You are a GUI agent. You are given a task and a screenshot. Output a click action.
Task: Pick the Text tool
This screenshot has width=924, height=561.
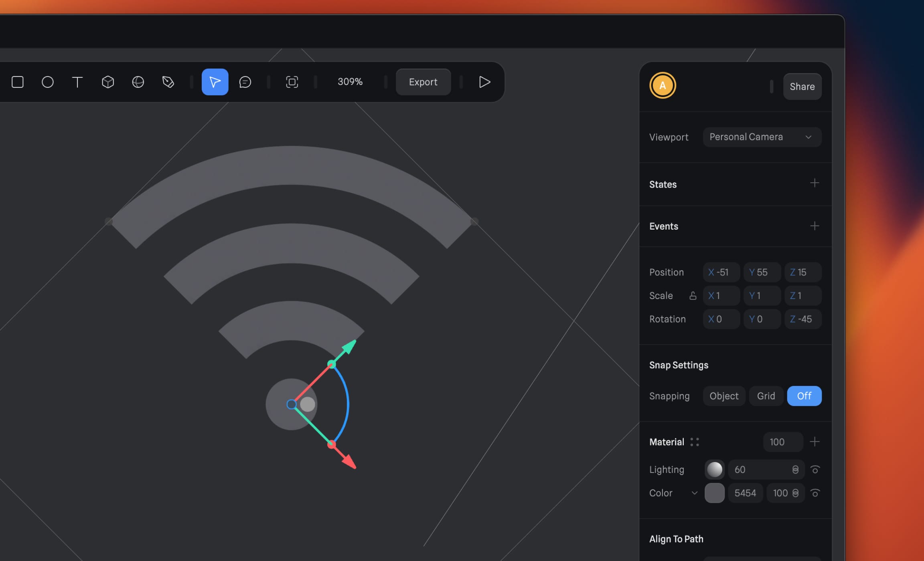click(x=77, y=82)
